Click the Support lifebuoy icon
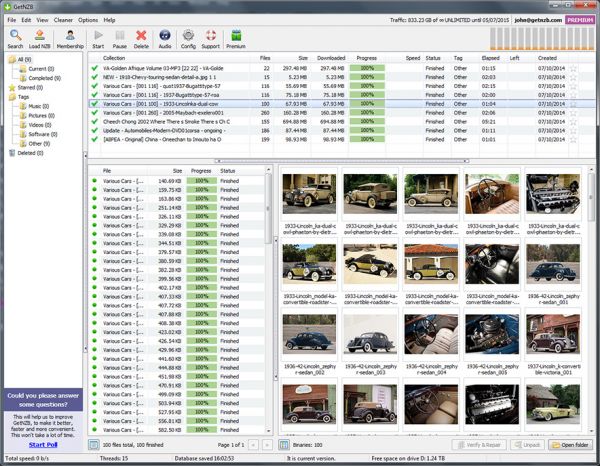Screen dimensions: 600x466 tap(210, 38)
